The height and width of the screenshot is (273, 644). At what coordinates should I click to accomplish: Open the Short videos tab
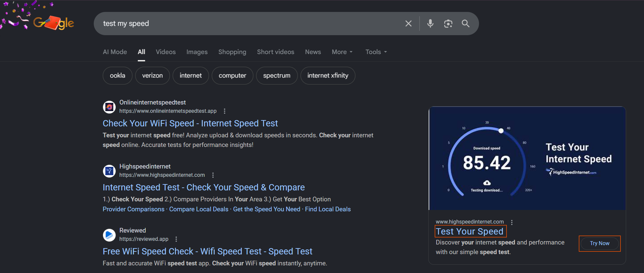pos(276,52)
